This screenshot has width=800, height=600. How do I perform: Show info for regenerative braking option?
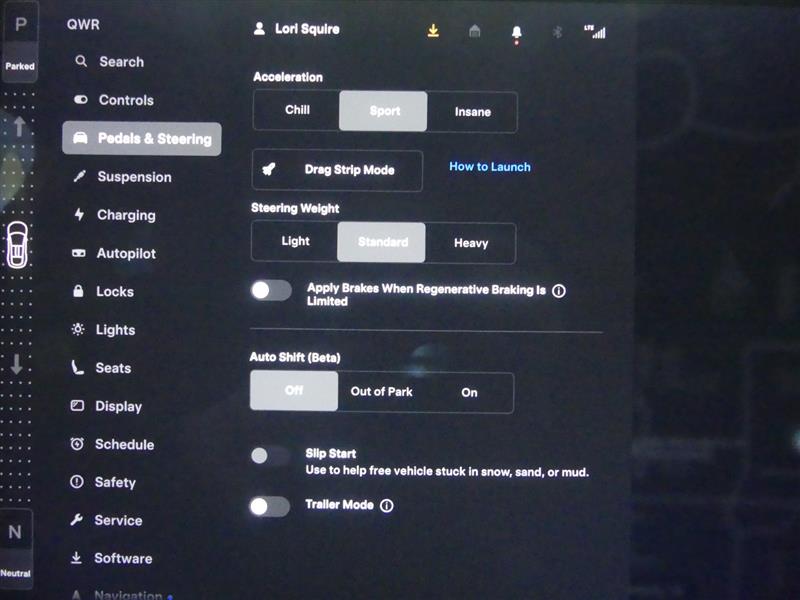pos(559,291)
